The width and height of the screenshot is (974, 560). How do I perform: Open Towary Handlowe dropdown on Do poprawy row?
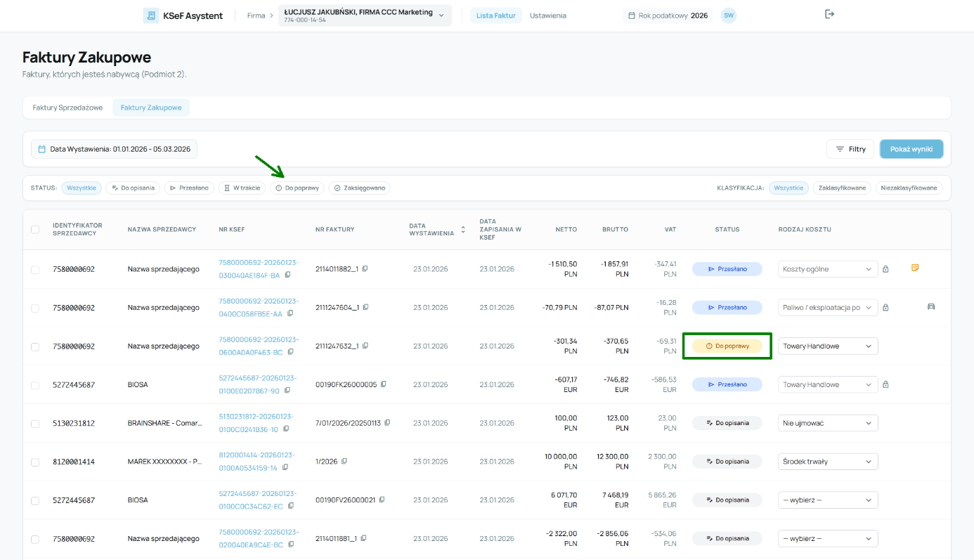tap(828, 346)
